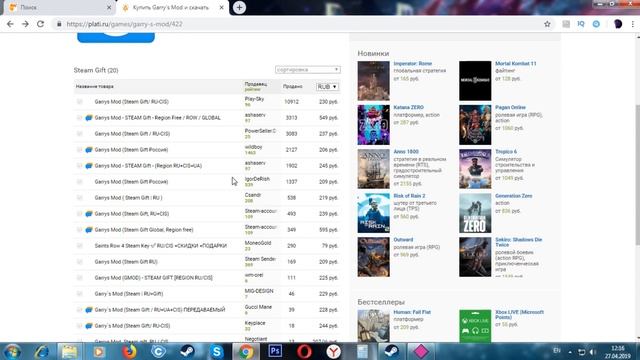Open Opera browser from taskbar
The height and width of the screenshot is (360, 640).
[x=304, y=351]
